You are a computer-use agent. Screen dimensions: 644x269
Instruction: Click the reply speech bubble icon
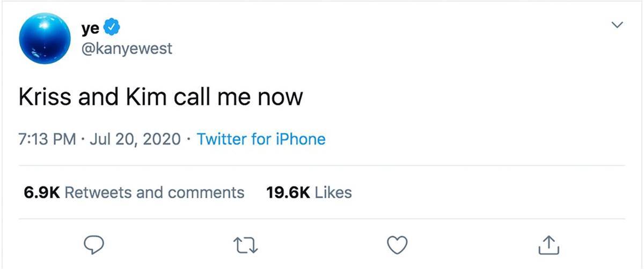coord(94,245)
